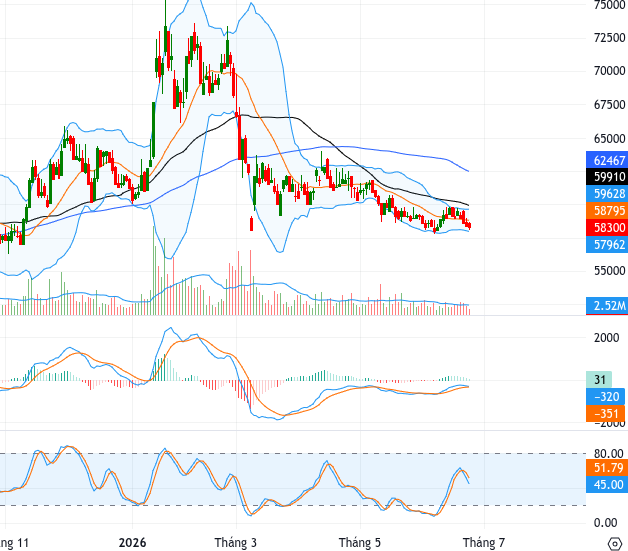Click the 55000 price axis tick
This screenshot has width=628, height=551.
coord(610,271)
